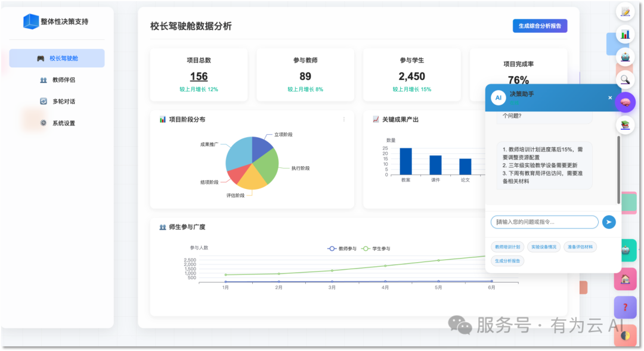The width and height of the screenshot is (644, 351).
Task: Click the ship icon on the right toolbar
Action: (624, 57)
